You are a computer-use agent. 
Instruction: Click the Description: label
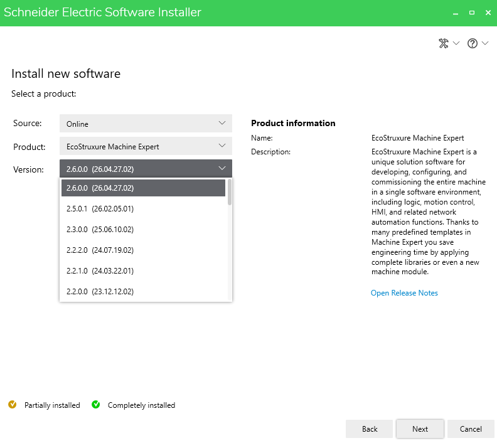tap(270, 152)
